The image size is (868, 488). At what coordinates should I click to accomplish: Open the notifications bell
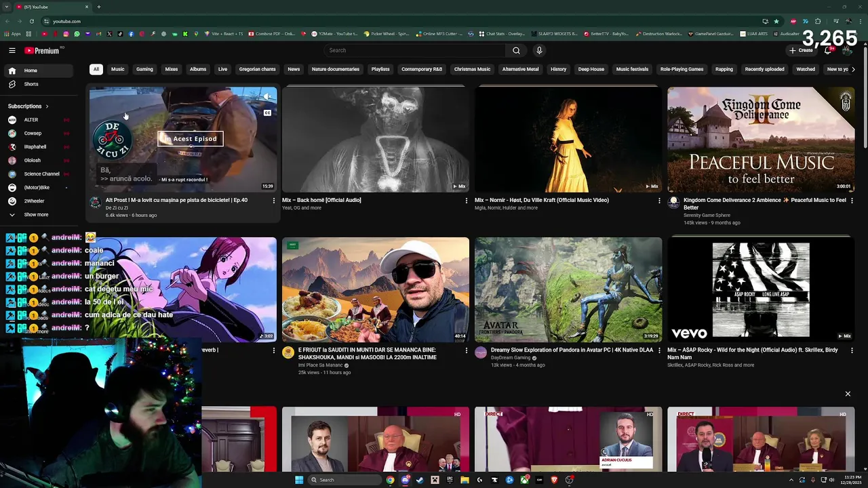[828, 50]
